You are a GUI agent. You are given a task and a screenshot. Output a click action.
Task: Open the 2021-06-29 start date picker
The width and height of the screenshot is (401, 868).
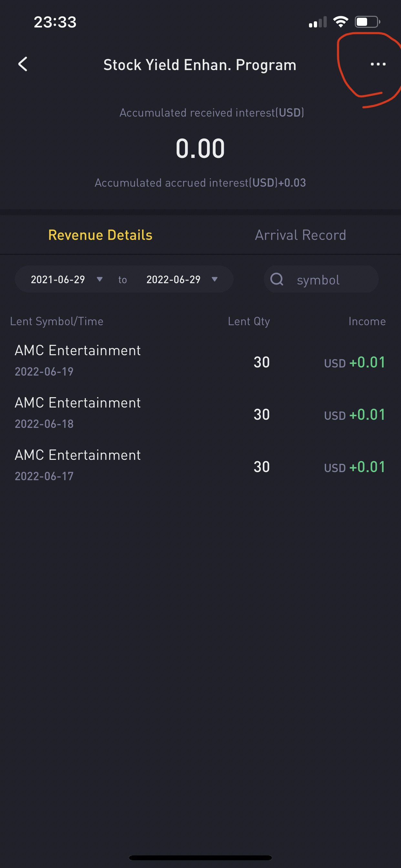click(58, 279)
